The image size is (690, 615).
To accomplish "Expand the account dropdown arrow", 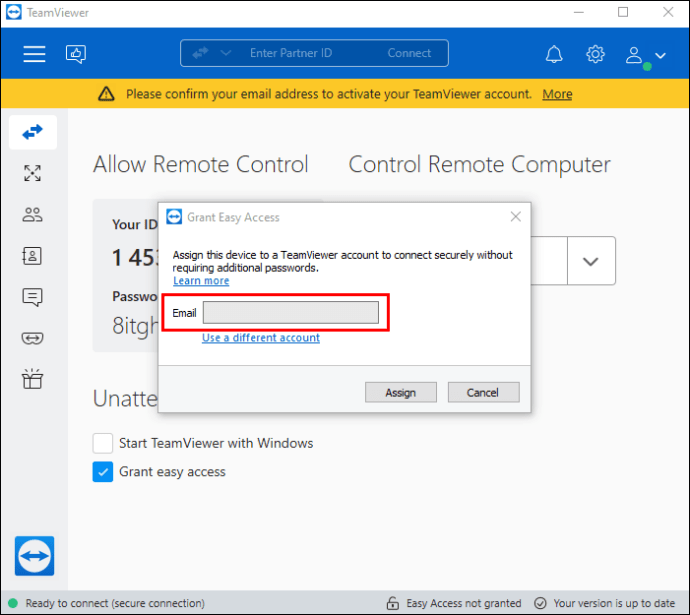I will click(660, 55).
